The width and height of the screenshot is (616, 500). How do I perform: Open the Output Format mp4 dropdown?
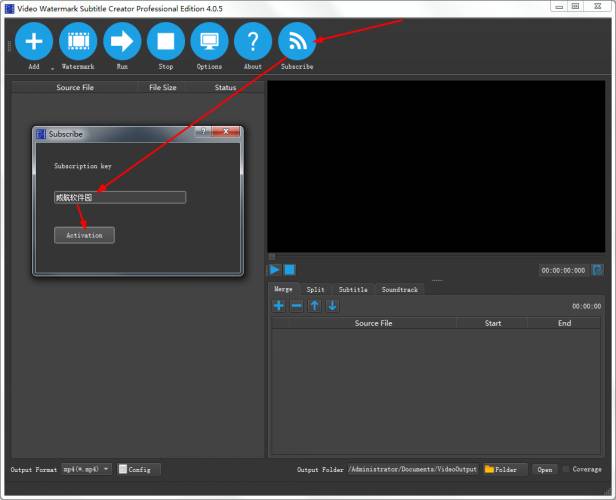[x=86, y=469]
